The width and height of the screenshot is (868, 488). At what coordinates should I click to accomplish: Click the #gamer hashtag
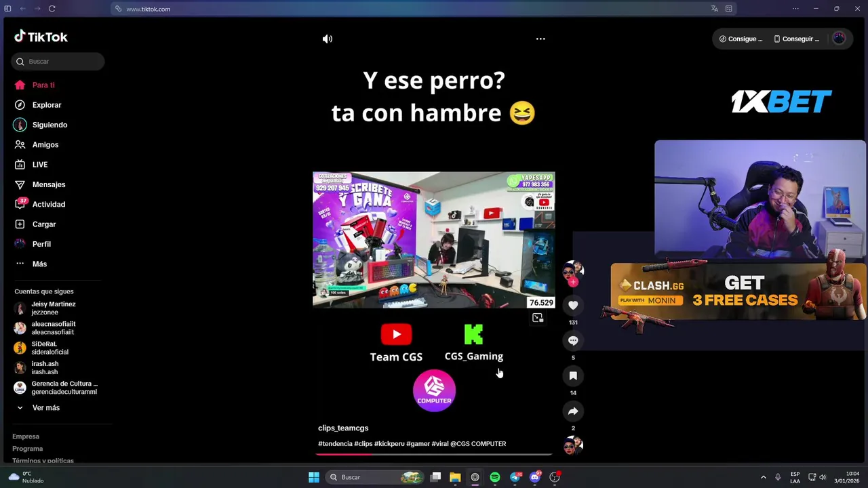coord(418,444)
